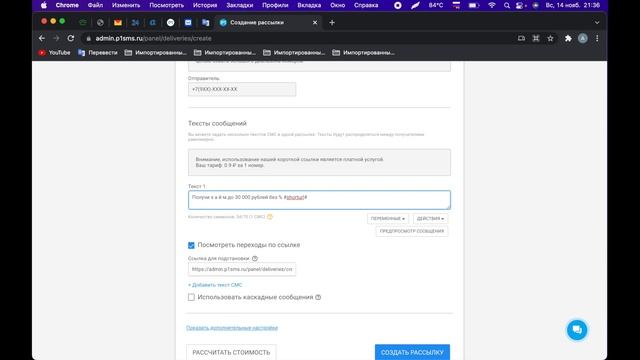Bookmark this page with the star icon
This screenshot has width=640, height=360.
(550, 38)
